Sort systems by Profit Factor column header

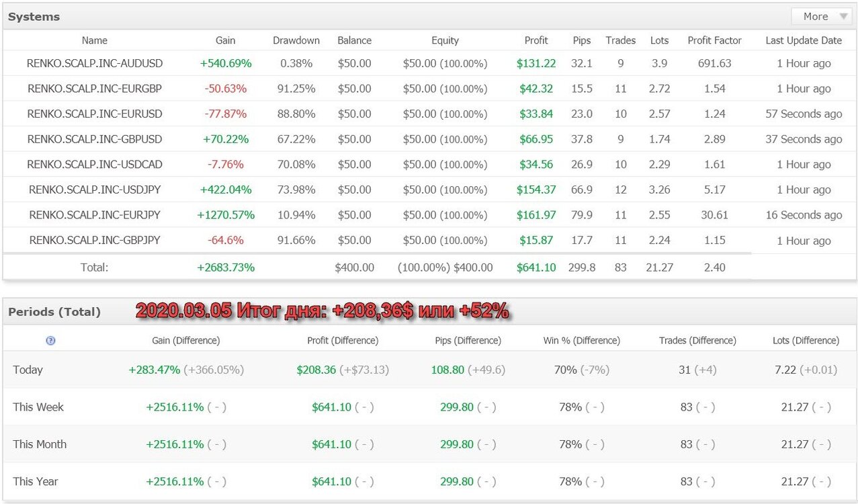coord(715,40)
